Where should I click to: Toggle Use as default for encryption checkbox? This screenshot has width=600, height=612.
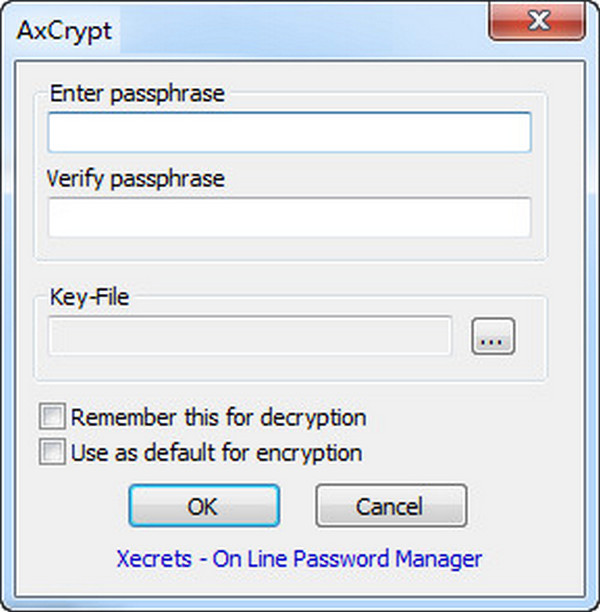[53, 452]
